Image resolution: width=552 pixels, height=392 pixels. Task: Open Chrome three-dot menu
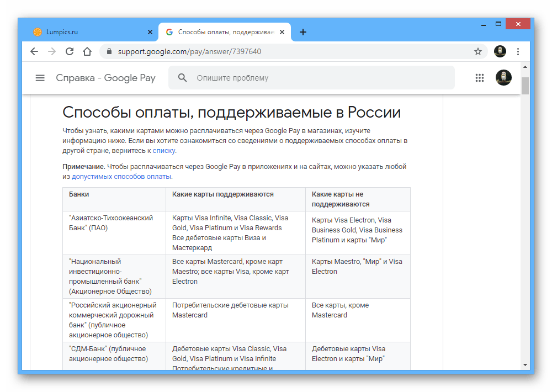click(518, 51)
